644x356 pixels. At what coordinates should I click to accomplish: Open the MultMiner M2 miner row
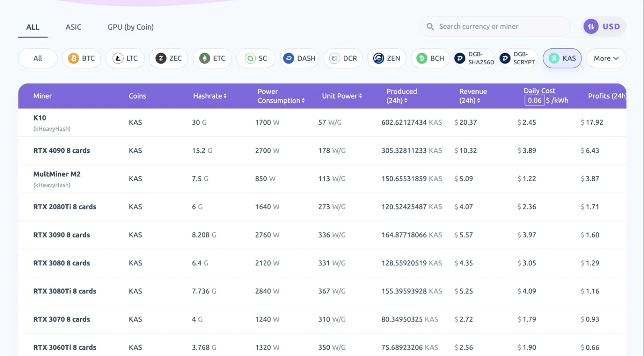tap(322, 179)
